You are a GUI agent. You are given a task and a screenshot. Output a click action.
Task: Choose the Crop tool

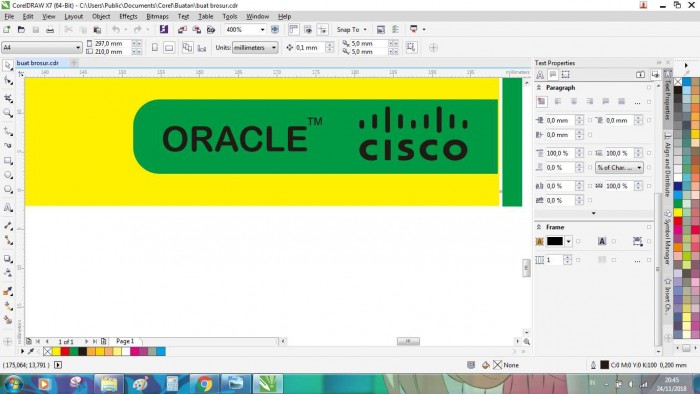point(8,98)
